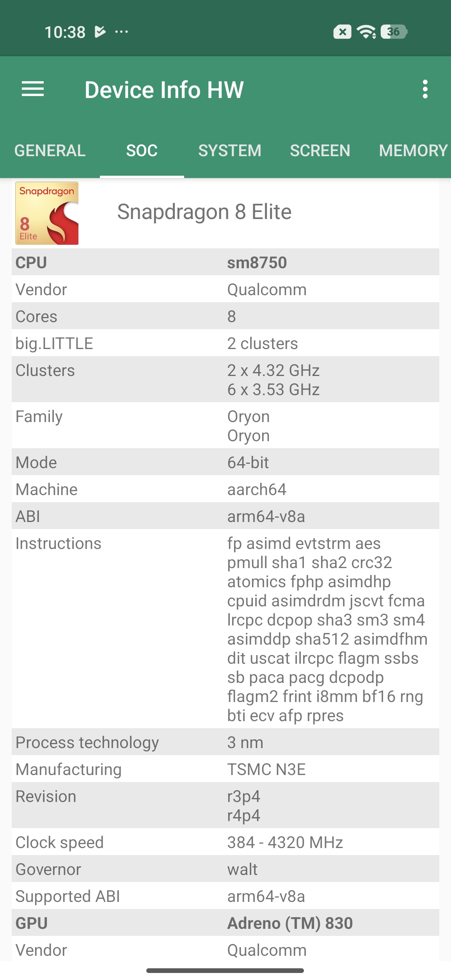
Task: Tap the bottom home gesture bar
Action: click(225, 970)
